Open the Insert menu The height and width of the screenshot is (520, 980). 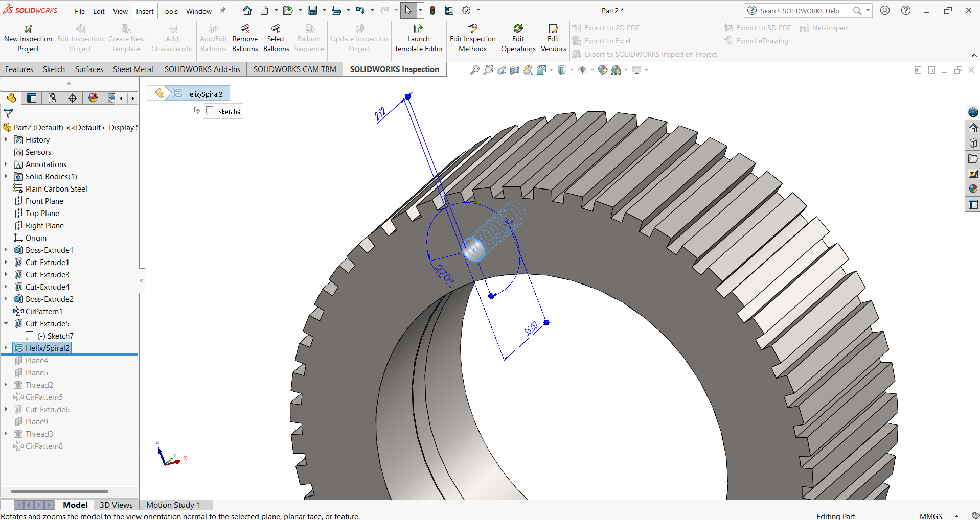pyautogui.click(x=145, y=11)
